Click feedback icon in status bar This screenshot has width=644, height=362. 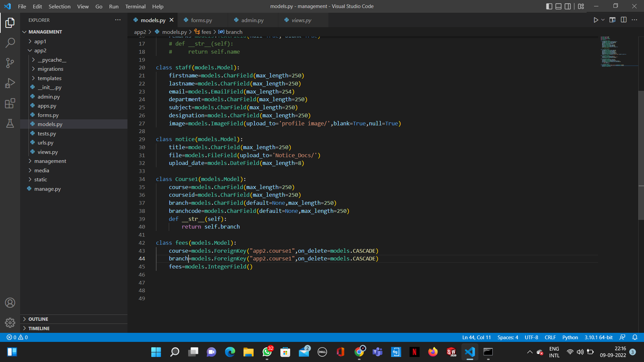(x=623, y=337)
